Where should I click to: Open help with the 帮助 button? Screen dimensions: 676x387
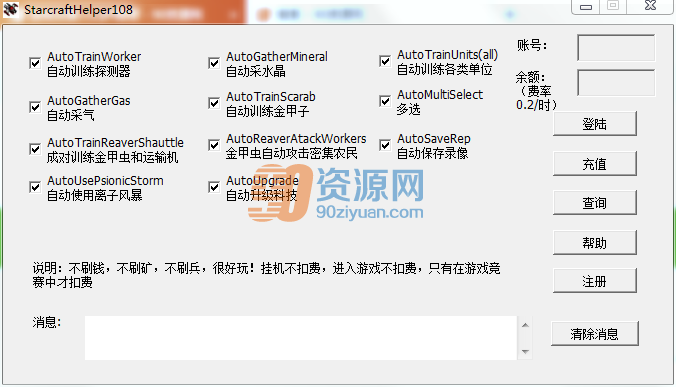(x=595, y=243)
